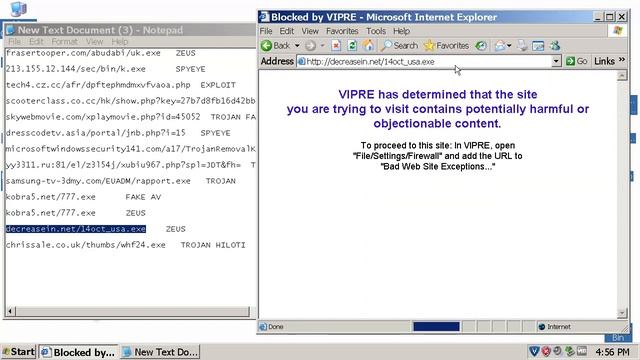
Task: Click the History toolbar icon
Action: coord(481,46)
